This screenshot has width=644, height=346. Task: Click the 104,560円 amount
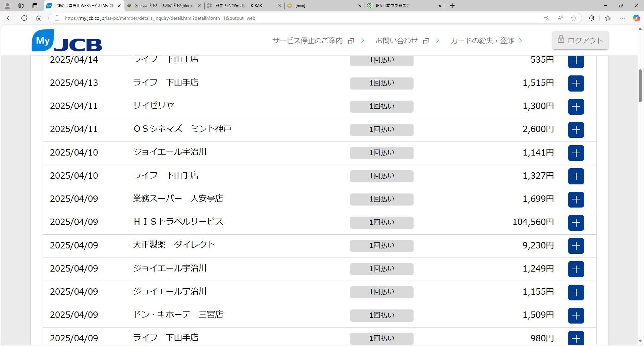(x=533, y=222)
